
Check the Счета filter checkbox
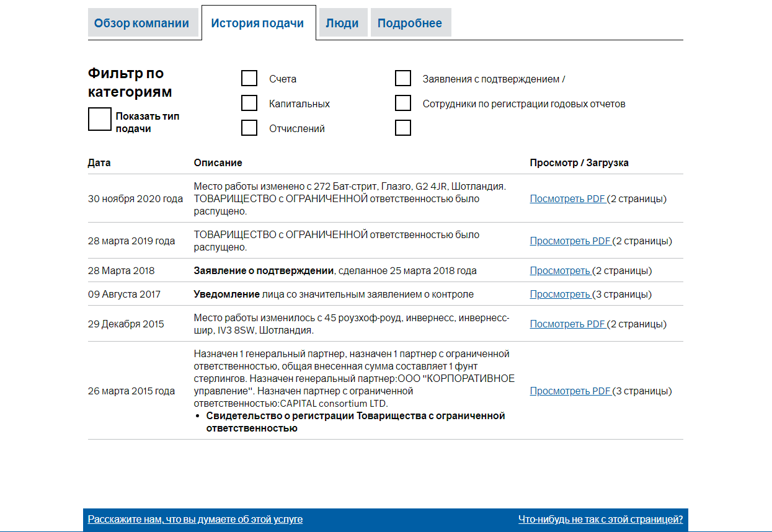click(249, 78)
